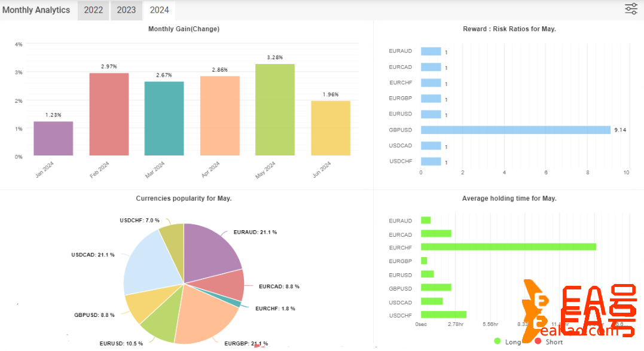Click the Mar 2024 teal bar

pyautogui.click(x=164, y=118)
